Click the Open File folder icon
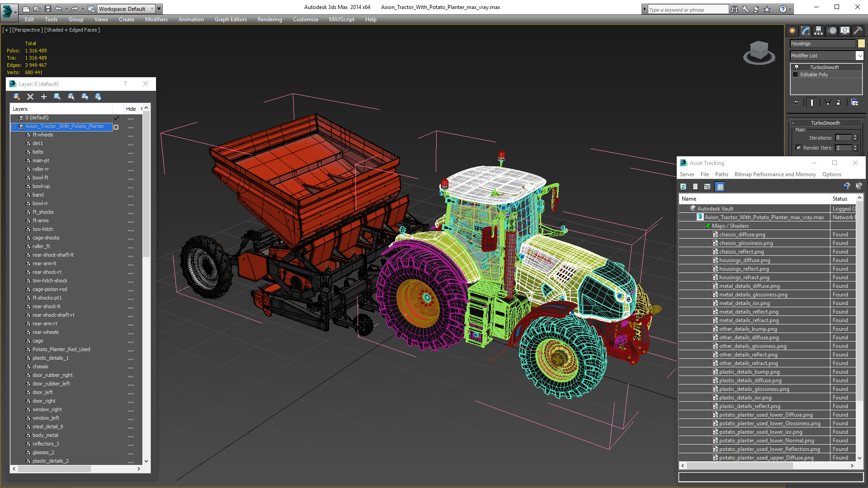 coord(37,9)
